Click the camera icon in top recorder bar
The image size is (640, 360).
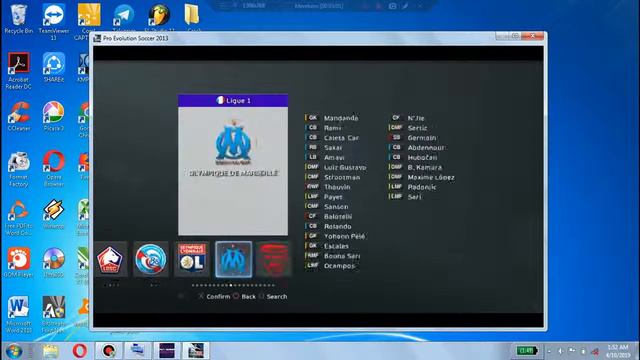click(392, 6)
